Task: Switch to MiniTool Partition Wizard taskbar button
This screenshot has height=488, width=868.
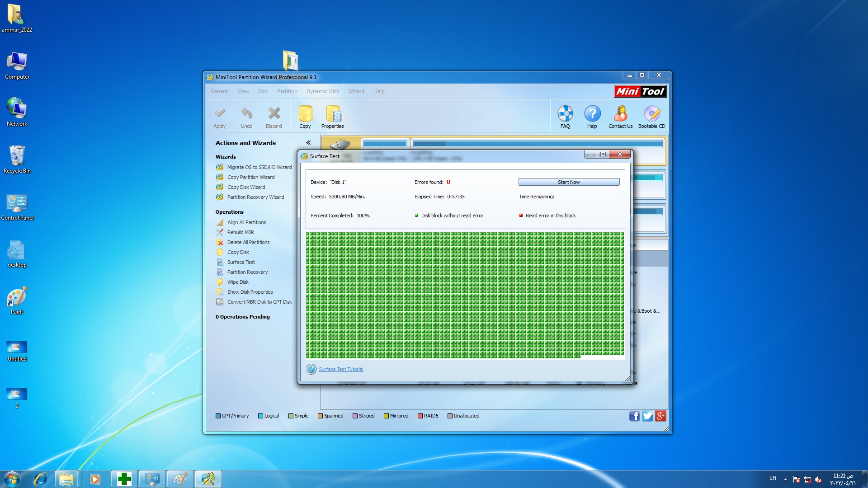Action: coord(208,479)
